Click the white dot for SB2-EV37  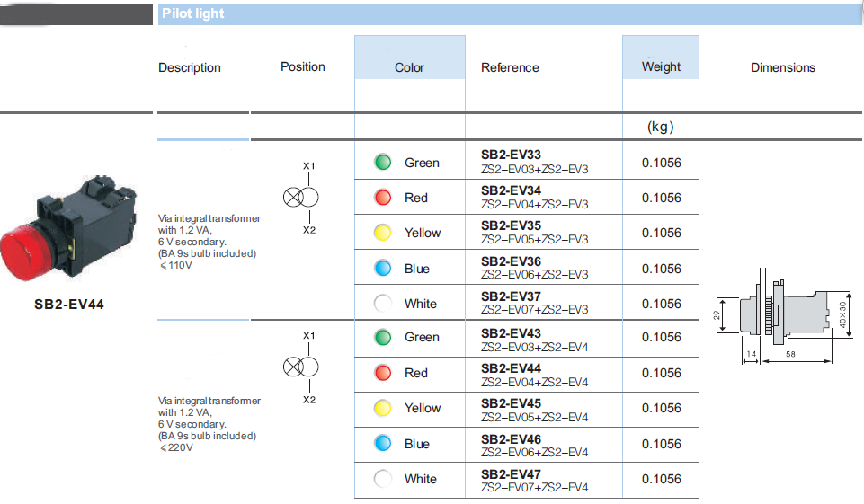tap(382, 303)
